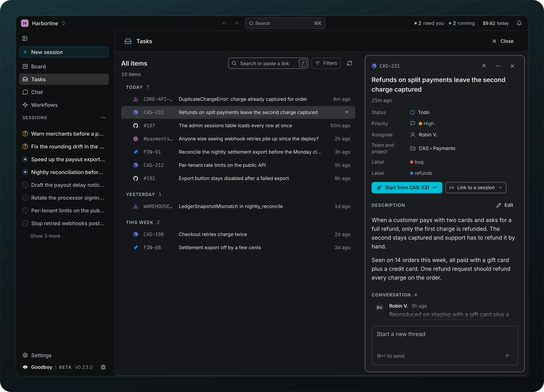This screenshot has width=544, height=392.
Task: Open Chat in the sidebar
Action: click(64, 92)
